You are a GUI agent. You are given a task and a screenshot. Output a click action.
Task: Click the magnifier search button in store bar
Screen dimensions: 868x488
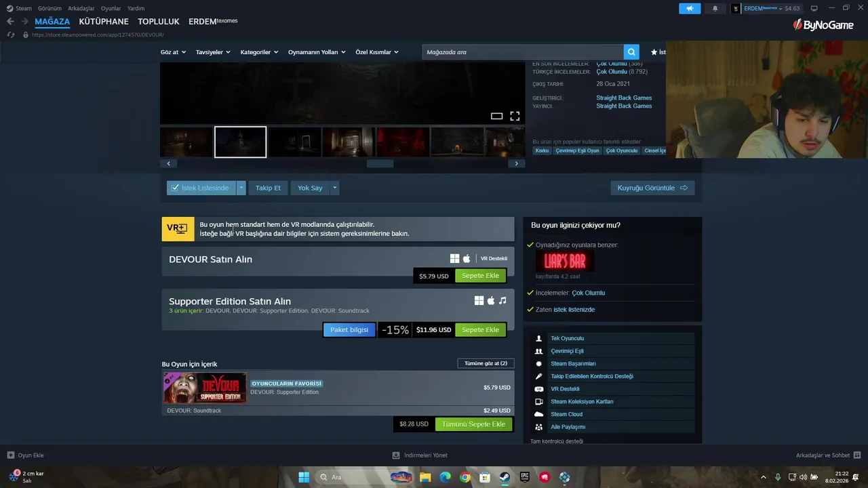(x=631, y=52)
